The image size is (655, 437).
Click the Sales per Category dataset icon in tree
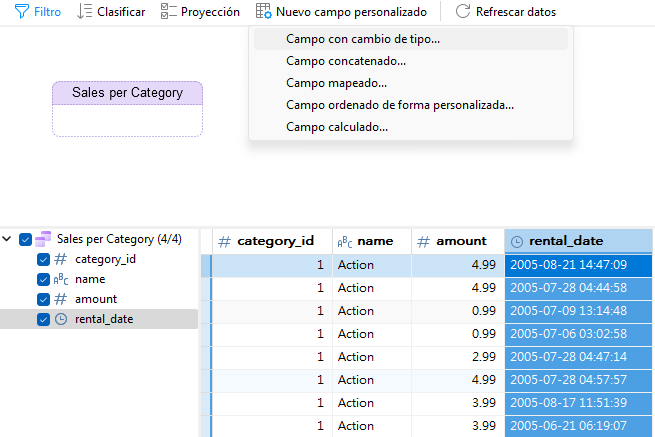pyautogui.click(x=43, y=239)
